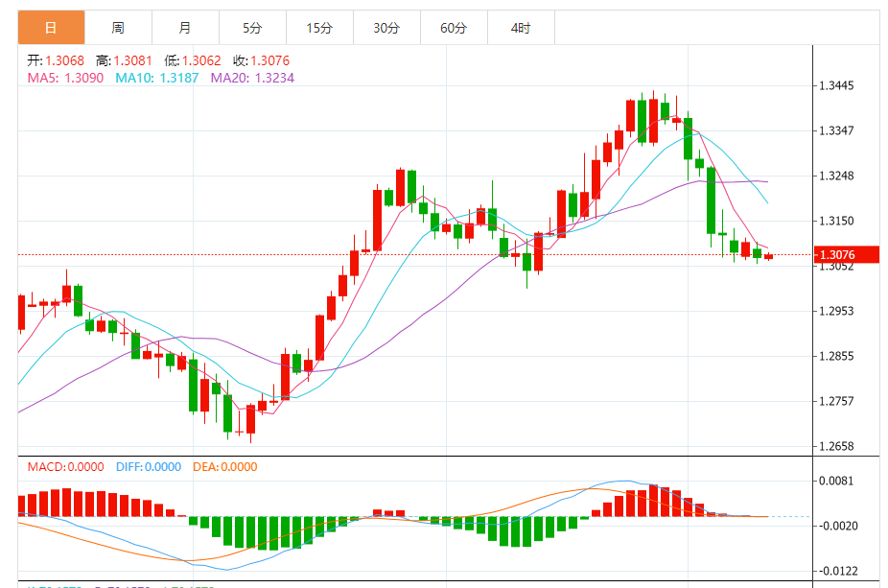The height and width of the screenshot is (588, 888).
Task: Click the 0.0081 MACD axis label
Action: (836, 481)
